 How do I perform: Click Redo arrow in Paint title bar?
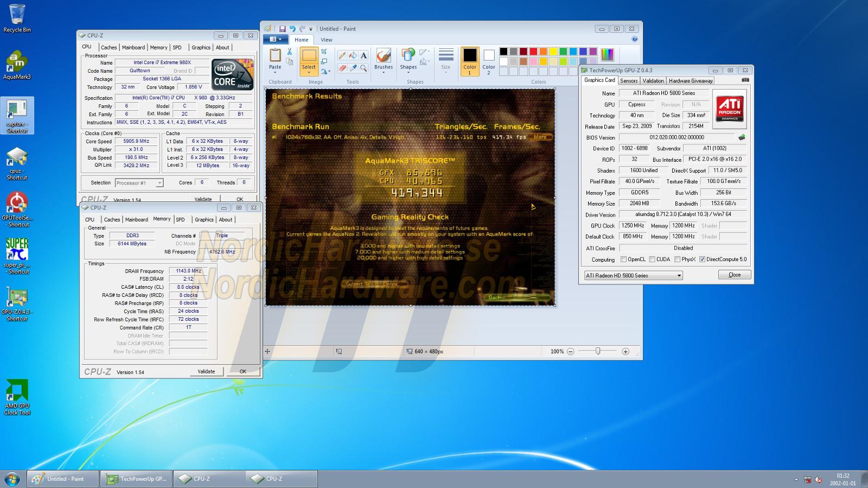pos(302,29)
